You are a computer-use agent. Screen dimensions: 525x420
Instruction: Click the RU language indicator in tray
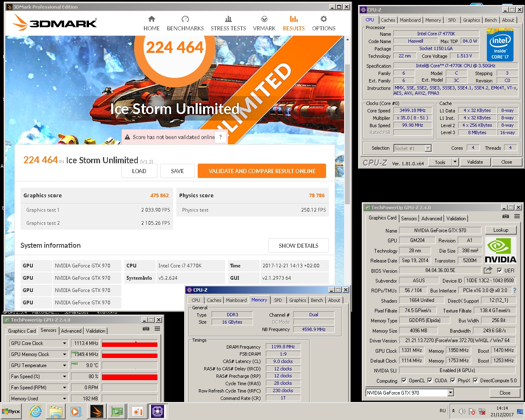tap(443, 411)
